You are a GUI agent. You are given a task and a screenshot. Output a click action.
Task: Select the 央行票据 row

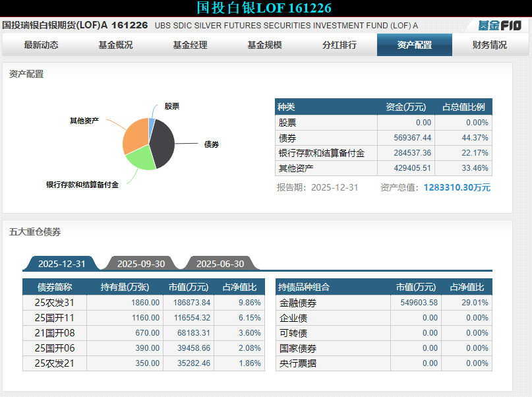click(384, 363)
